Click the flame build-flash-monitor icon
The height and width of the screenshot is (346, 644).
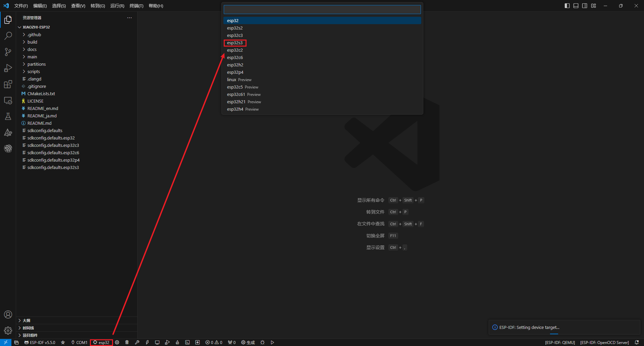pyautogui.click(x=177, y=342)
